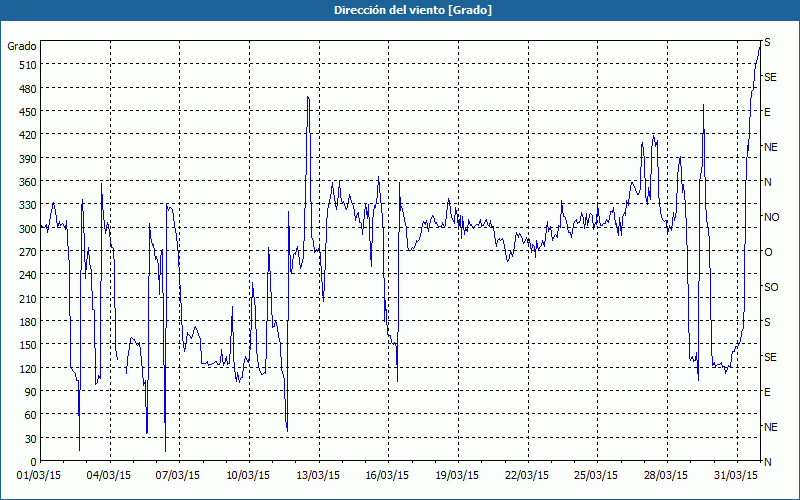Click the E compass label level with 90

click(767, 392)
